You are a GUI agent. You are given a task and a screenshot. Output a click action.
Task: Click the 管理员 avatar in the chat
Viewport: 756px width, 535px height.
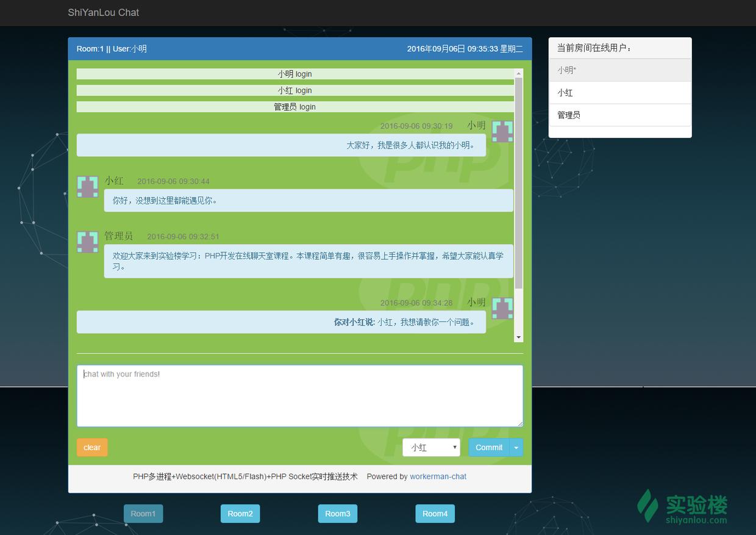(x=87, y=242)
